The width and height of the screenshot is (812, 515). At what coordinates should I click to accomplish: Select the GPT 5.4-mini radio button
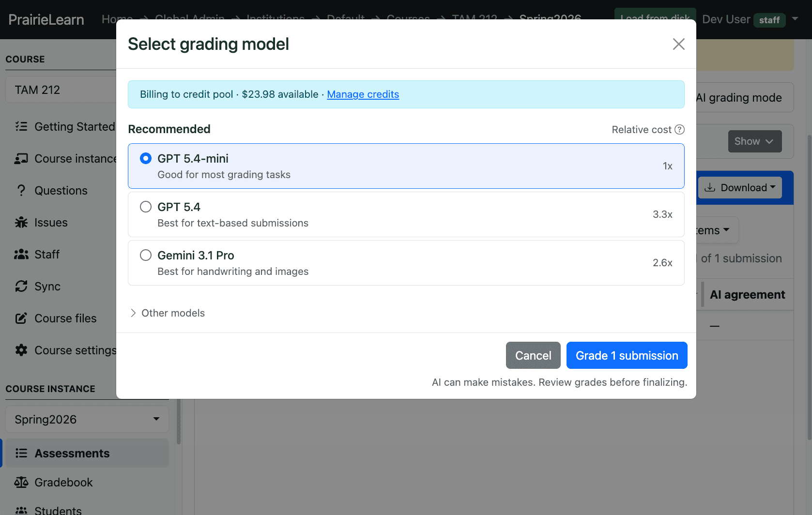(x=146, y=159)
